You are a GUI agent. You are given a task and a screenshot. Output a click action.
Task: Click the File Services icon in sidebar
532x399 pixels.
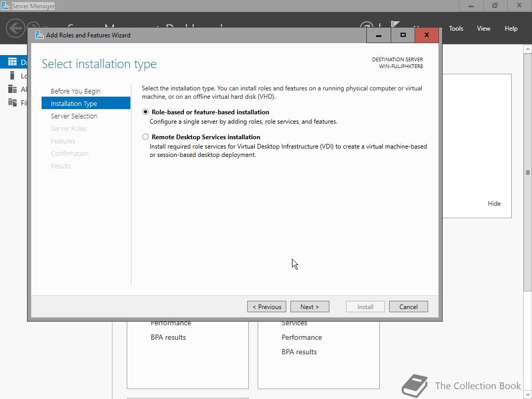[12, 102]
